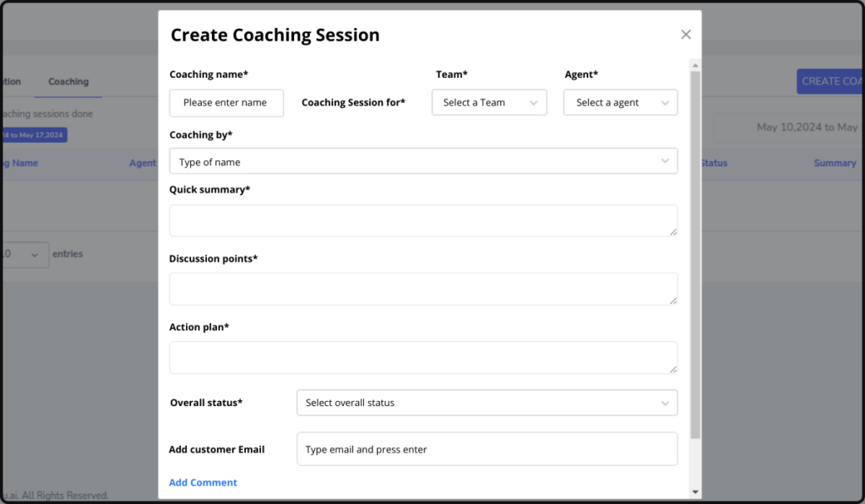The height and width of the screenshot is (504, 865).
Task: Click the Add Comment link
Action: pyautogui.click(x=203, y=483)
